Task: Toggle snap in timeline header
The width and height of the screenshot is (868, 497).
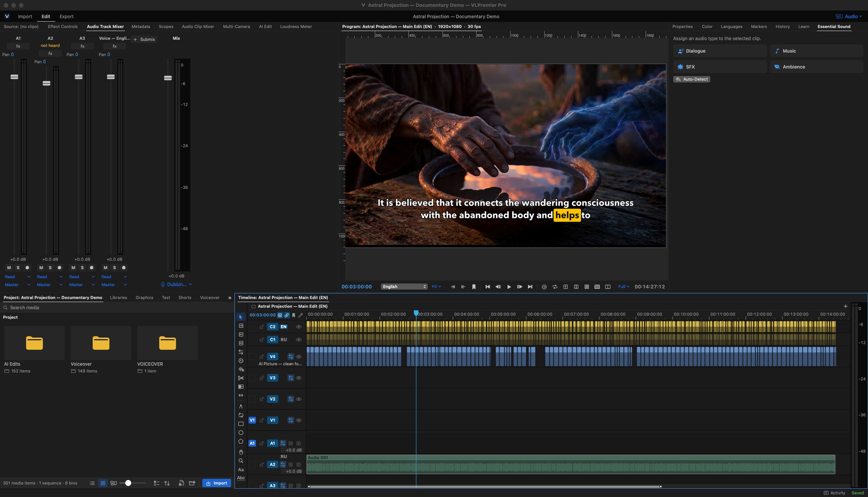Action: coord(280,315)
